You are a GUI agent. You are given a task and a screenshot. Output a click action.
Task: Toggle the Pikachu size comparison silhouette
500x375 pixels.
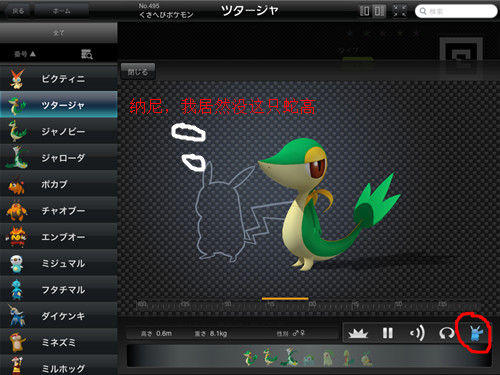[x=476, y=333]
